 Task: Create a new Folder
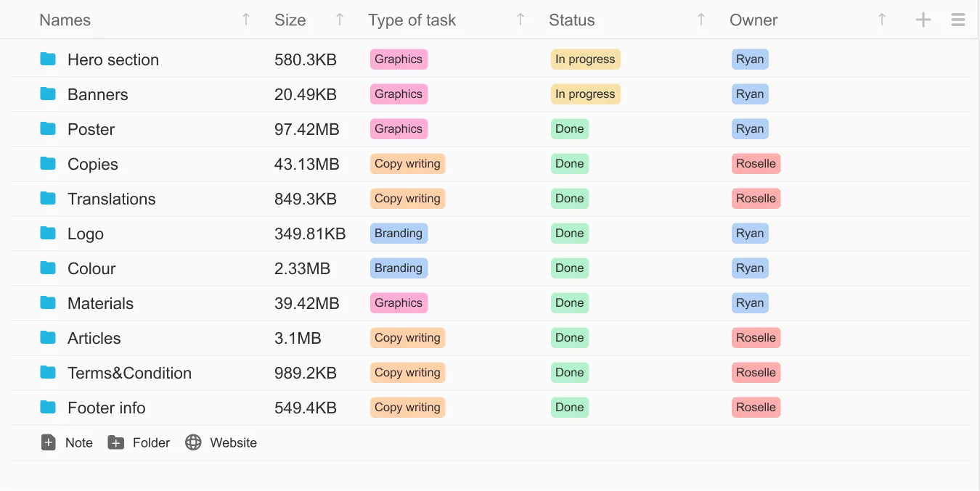click(139, 442)
